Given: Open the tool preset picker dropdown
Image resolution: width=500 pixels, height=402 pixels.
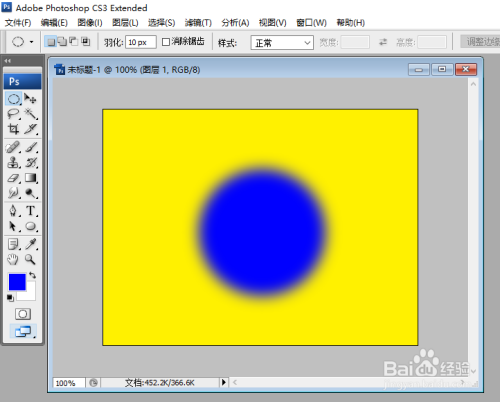Looking at the screenshot, I should pos(31,42).
